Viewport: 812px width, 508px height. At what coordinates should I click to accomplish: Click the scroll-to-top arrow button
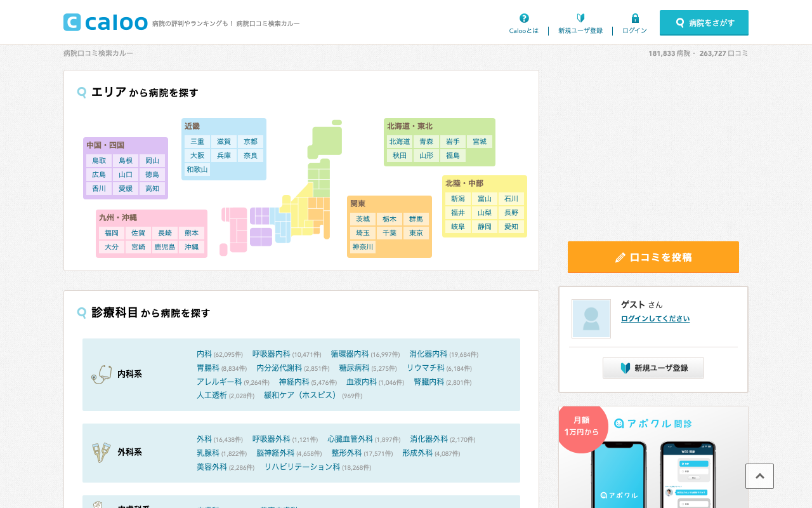(759, 476)
